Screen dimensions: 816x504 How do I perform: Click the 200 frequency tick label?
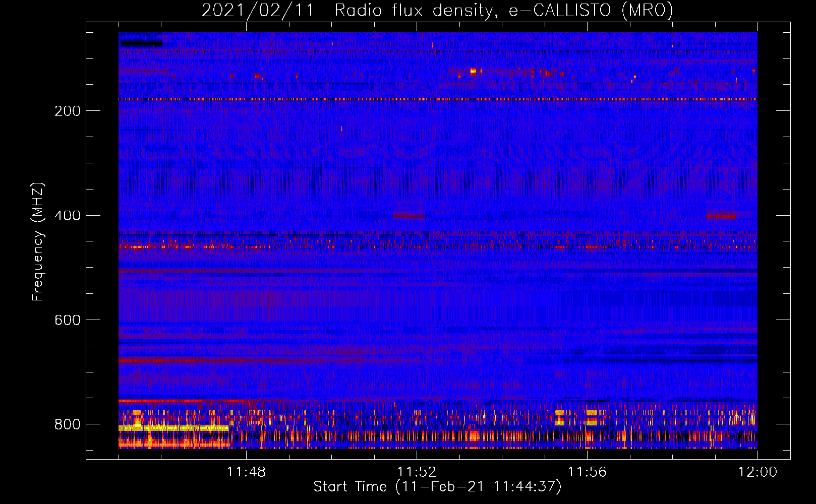(x=68, y=111)
